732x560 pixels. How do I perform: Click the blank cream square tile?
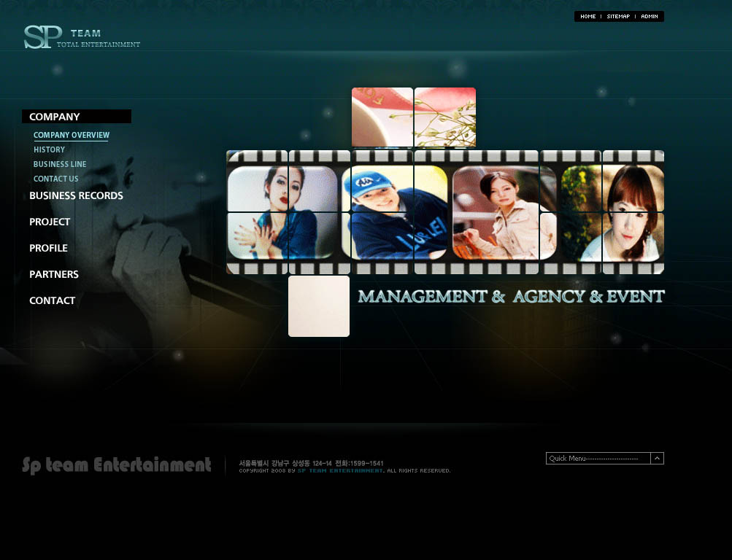(319, 306)
